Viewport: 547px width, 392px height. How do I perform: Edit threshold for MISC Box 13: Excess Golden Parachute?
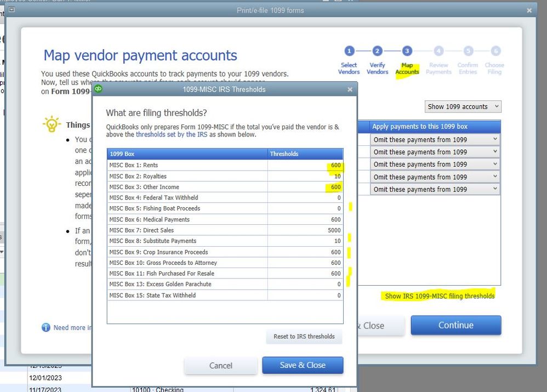[305, 284]
